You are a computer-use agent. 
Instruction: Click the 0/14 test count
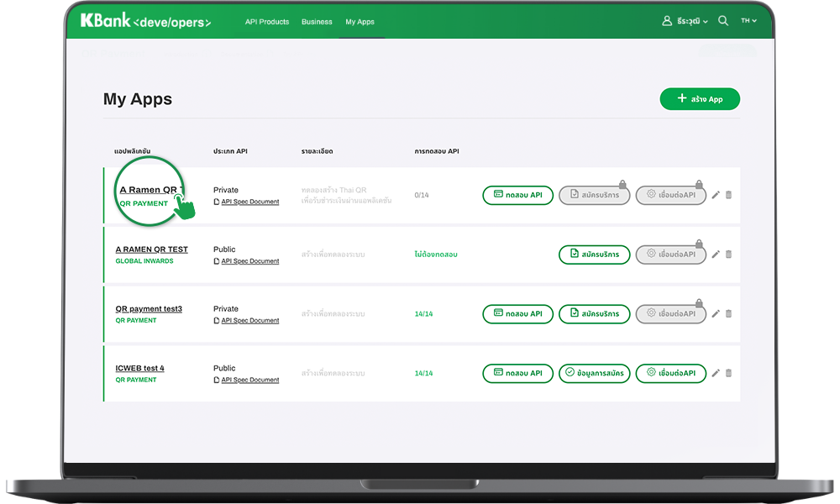(422, 195)
